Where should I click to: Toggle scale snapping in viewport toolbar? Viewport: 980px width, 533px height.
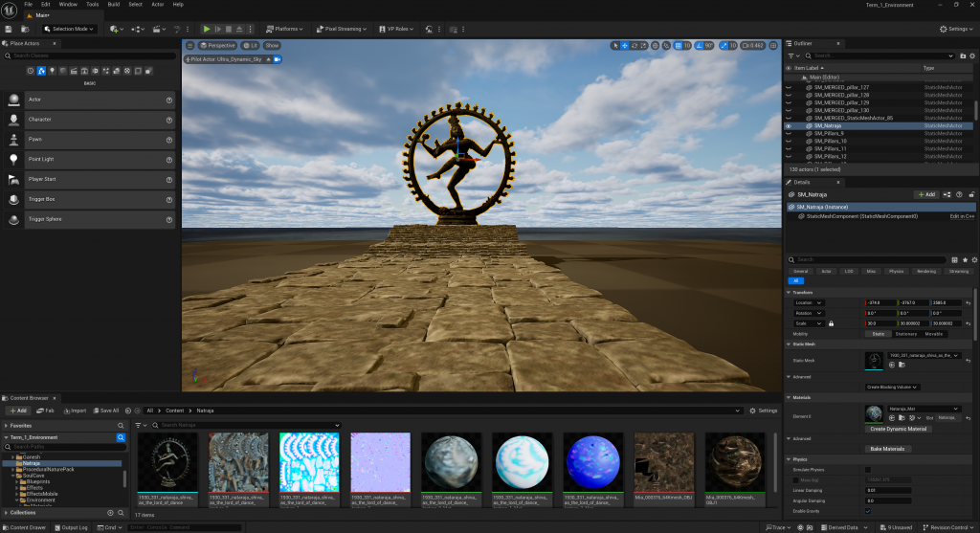click(x=724, y=46)
